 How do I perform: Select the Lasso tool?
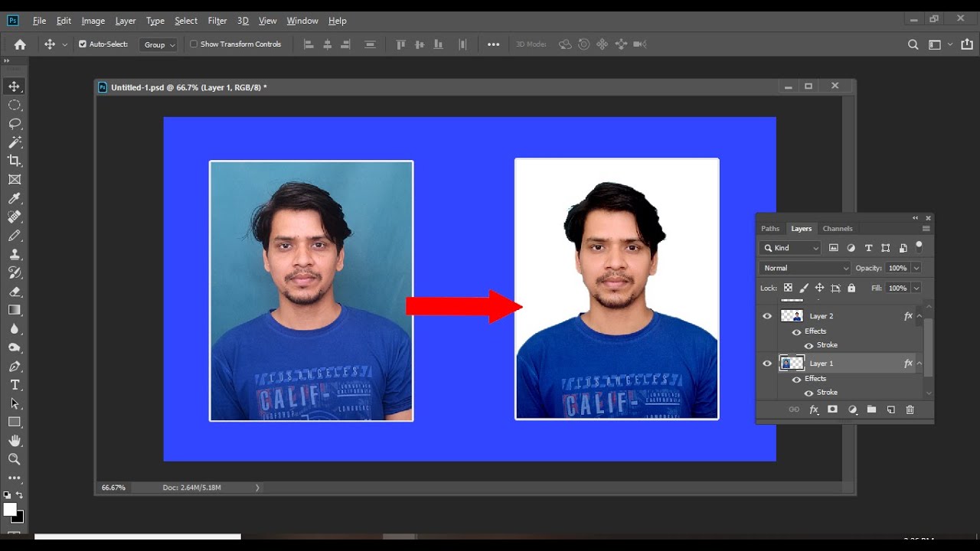point(15,124)
